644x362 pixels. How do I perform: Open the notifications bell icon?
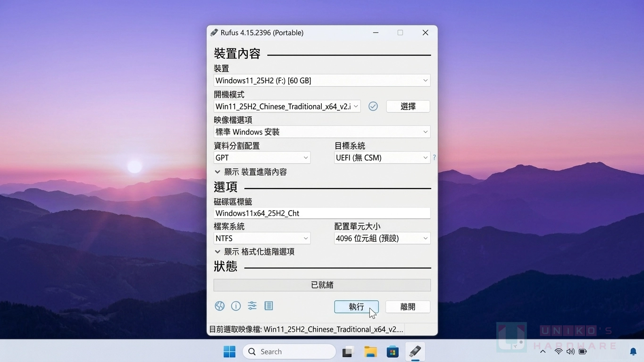click(633, 352)
